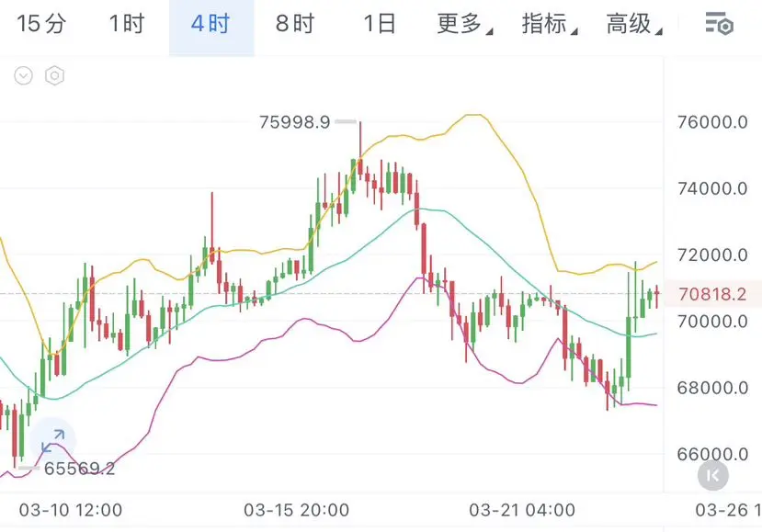Screen dimensions: 762x532
Task: Click the 68000.0 price axis label
Action: point(712,388)
